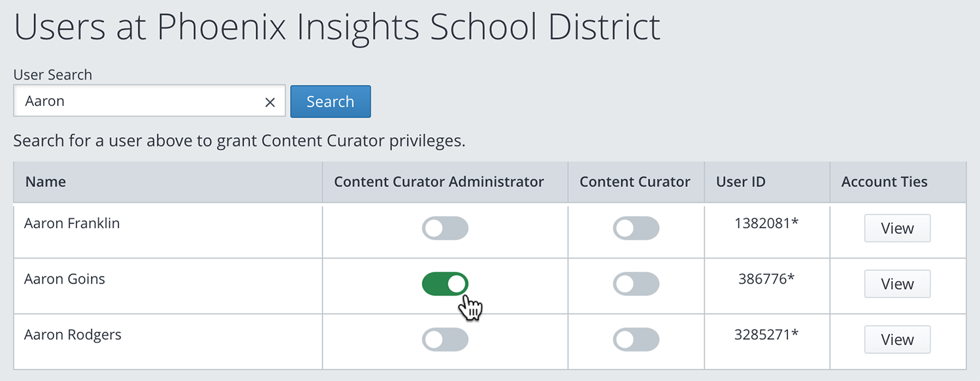View account ties for Aaron Goins

click(x=897, y=284)
